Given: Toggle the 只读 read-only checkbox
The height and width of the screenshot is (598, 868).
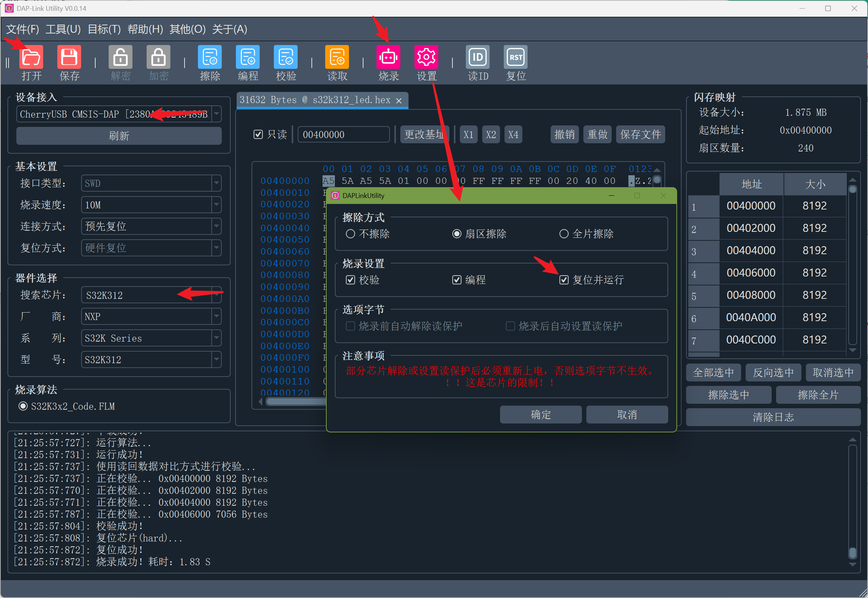Looking at the screenshot, I should (x=258, y=134).
